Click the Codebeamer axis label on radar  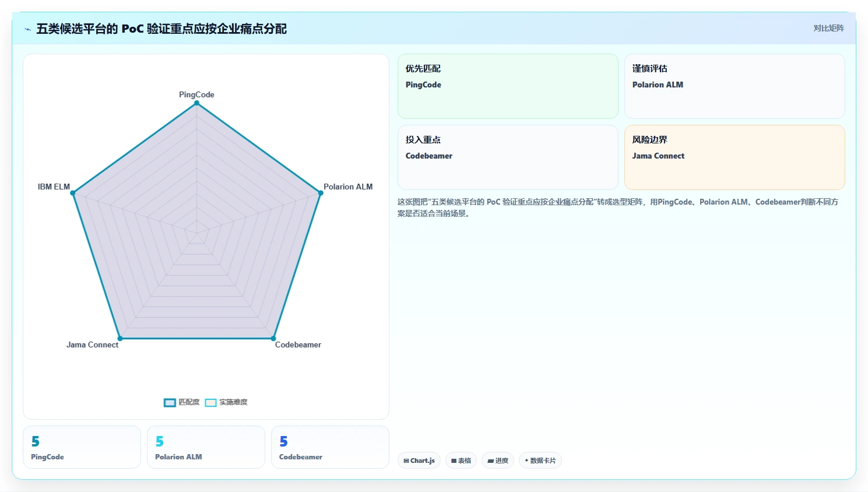298,345
